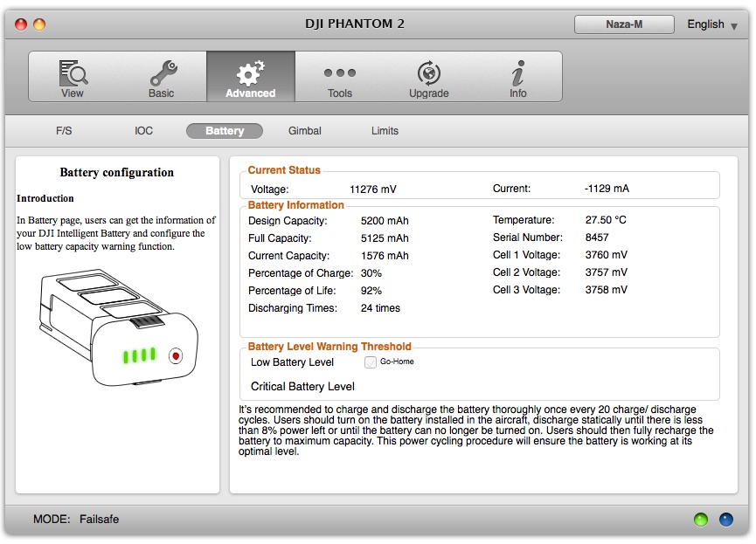Click the Cell 3 voltage value 3758 mV
Viewport: 756px width, 544px height.
coord(606,290)
